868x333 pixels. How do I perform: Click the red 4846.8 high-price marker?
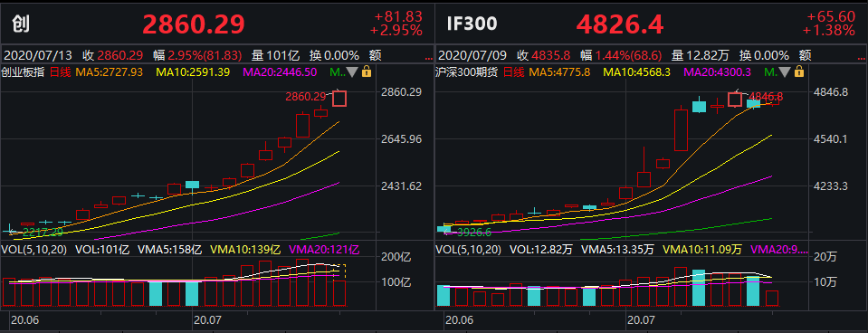(766, 96)
